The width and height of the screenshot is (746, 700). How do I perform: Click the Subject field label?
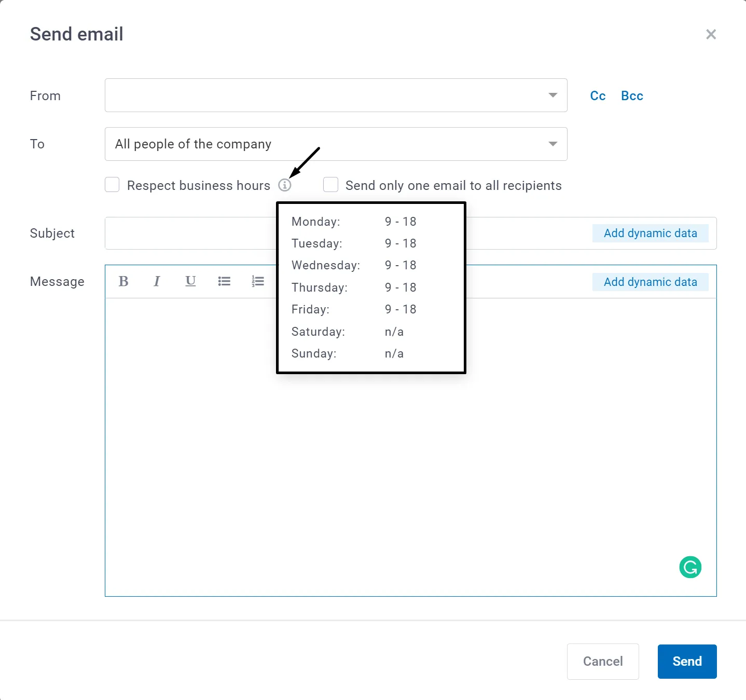click(52, 234)
